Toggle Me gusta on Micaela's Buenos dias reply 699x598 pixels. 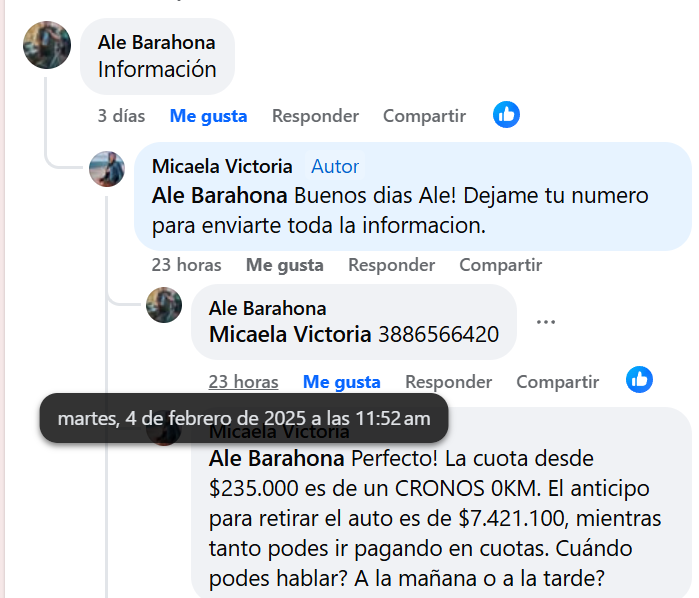284,265
